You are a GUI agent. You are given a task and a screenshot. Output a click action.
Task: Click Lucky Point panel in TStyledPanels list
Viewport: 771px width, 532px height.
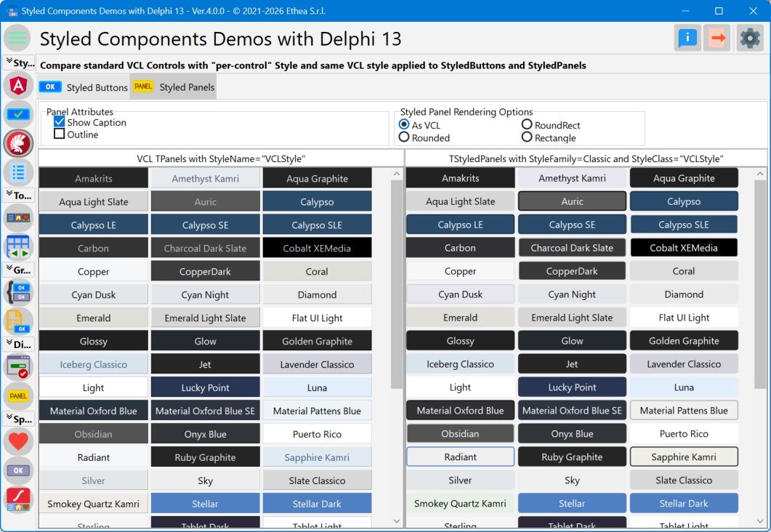pos(573,387)
